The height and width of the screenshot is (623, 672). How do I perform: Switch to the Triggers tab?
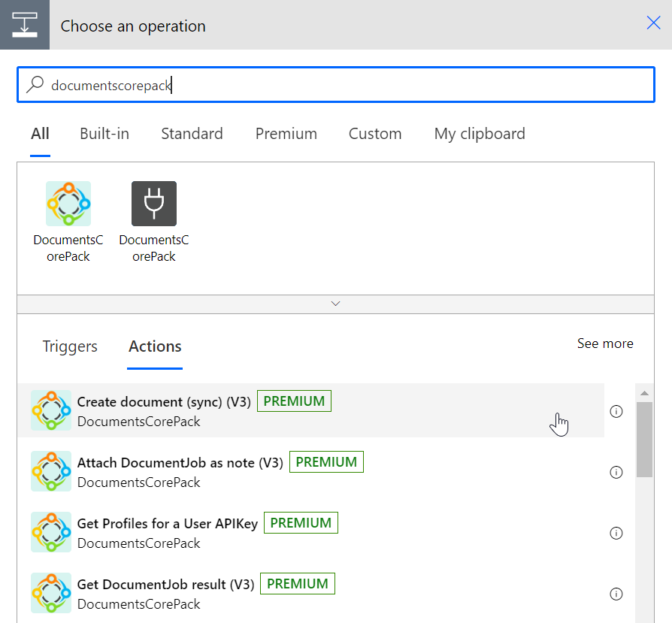coord(70,346)
